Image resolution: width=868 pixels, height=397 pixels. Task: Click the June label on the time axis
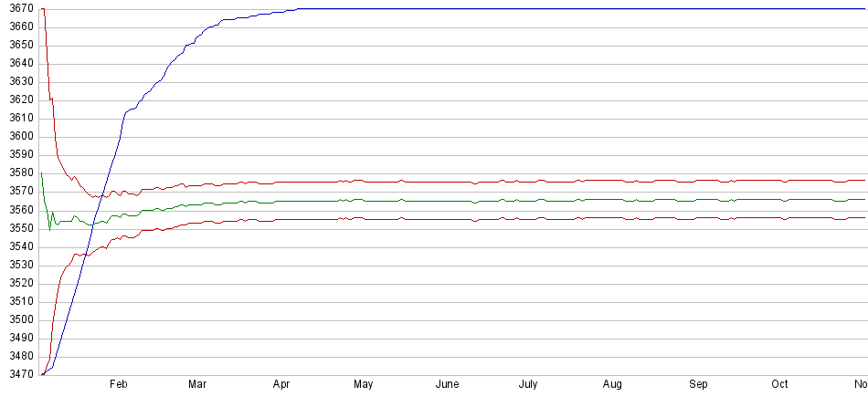tap(447, 385)
